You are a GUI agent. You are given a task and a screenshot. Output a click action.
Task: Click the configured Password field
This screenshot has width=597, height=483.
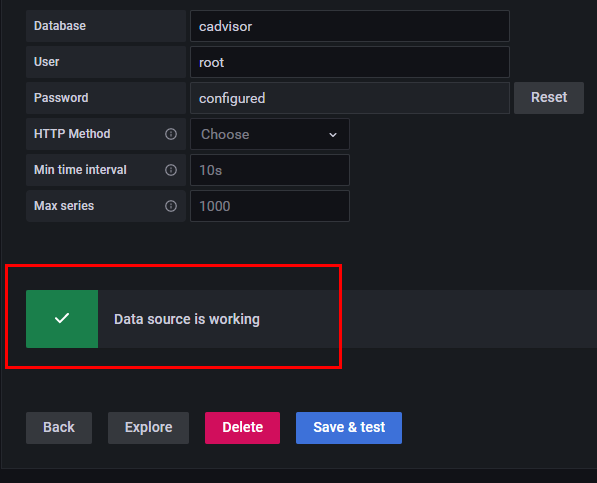tap(350, 98)
